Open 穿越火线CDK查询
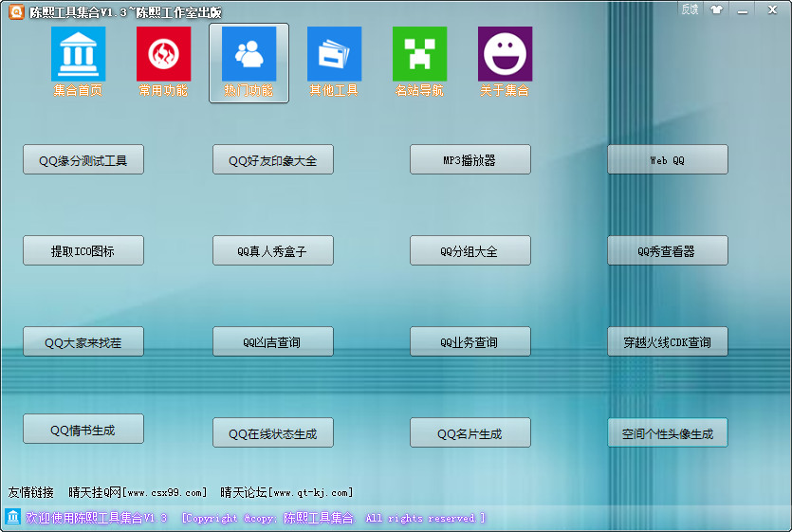The image size is (792, 532). pyautogui.click(x=667, y=342)
